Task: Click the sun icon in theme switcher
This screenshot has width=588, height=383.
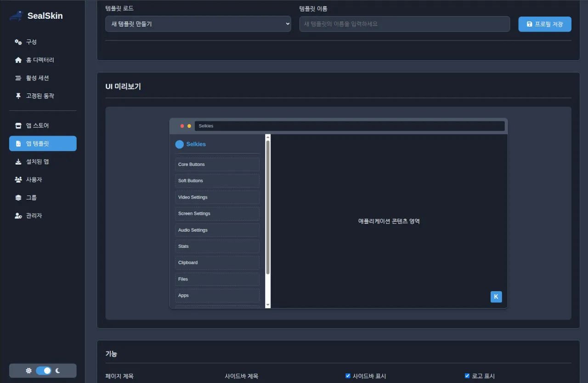Action: tap(29, 371)
